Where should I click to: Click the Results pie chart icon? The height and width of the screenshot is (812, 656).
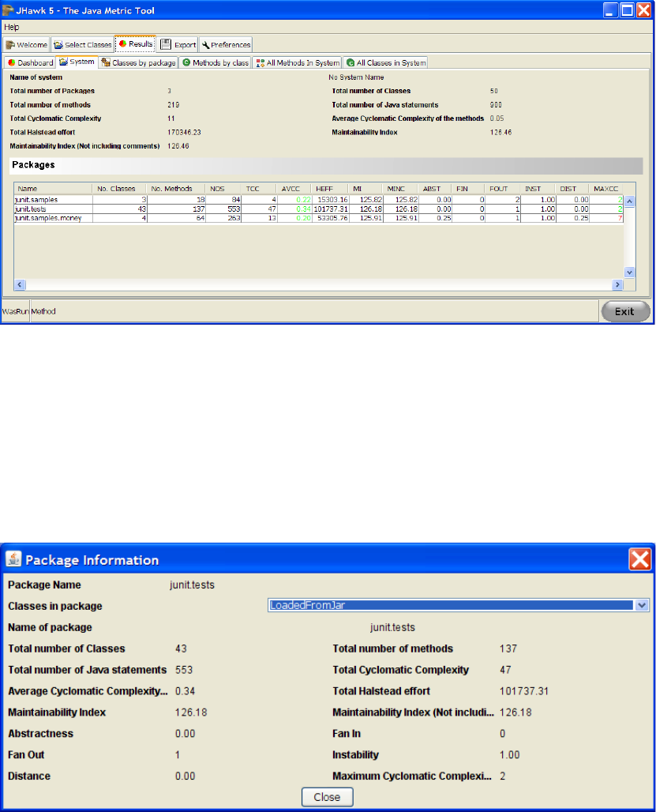click(122, 44)
